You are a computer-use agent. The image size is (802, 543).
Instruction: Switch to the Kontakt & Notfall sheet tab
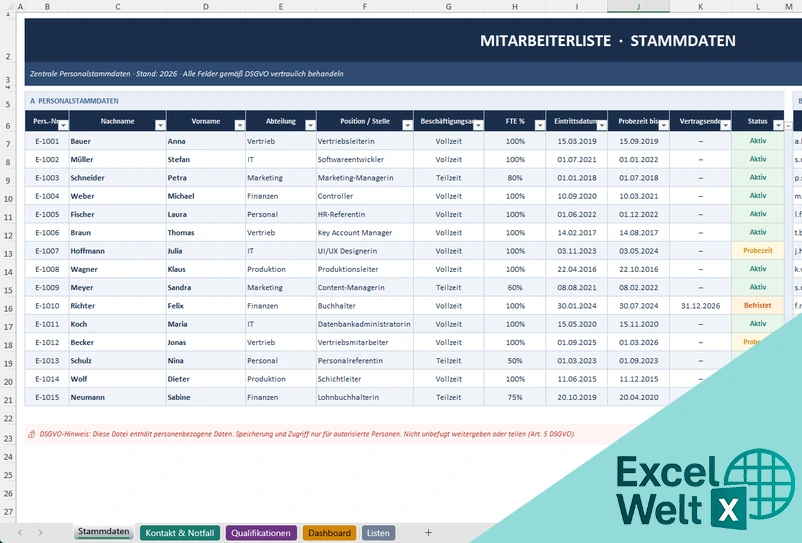point(180,533)
